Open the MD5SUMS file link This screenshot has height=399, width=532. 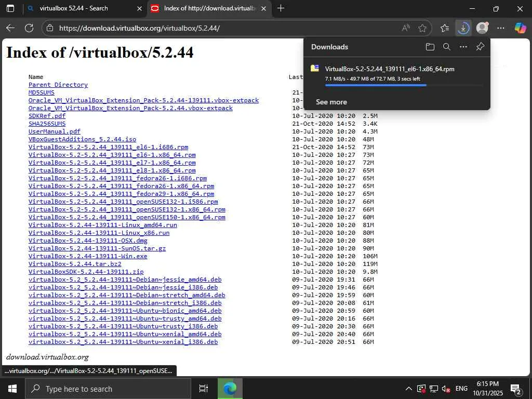point(42,92)
